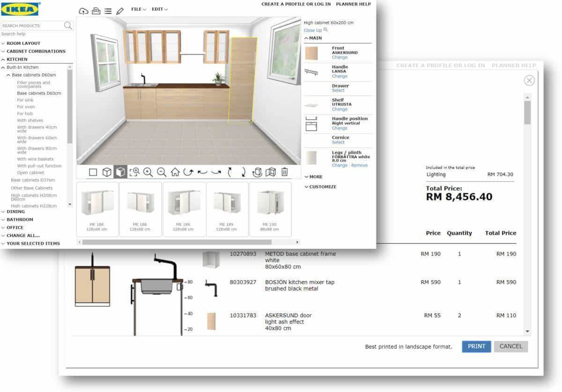Click the zoom-to-area icon
Viewport: 562px width, 392px height.
pos(134,172)
